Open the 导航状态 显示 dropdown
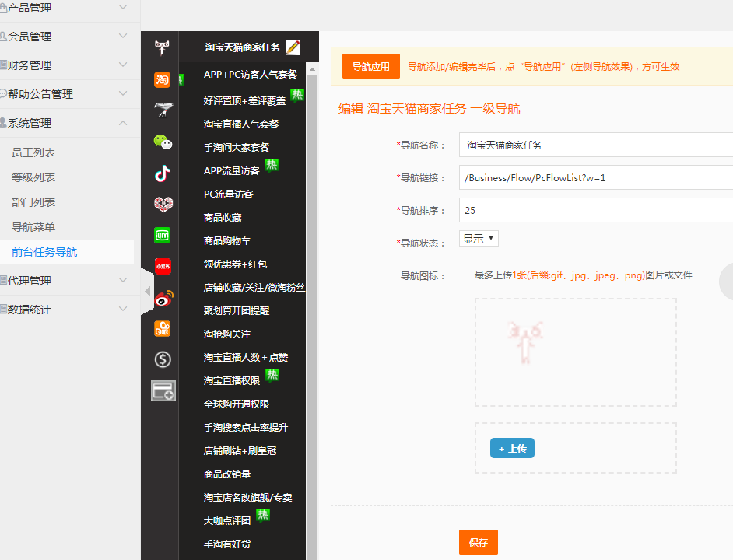The height and width of the screenshot is (560, 733). click(x=479, y=239)
